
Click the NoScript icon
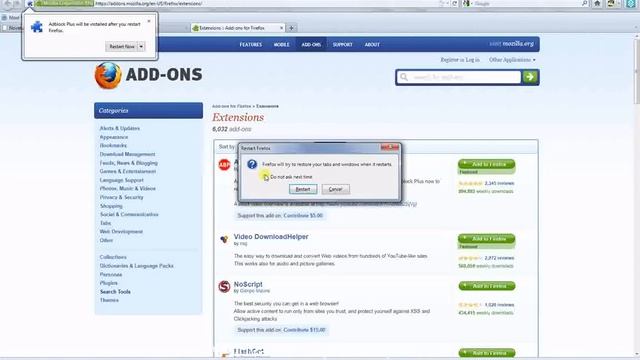[x=224, y=287]
